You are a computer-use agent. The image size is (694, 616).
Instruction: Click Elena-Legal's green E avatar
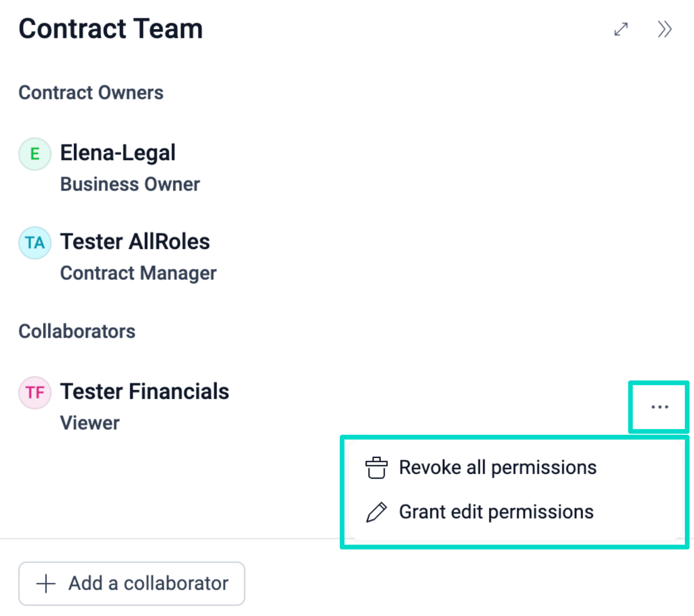click(35, 154)
